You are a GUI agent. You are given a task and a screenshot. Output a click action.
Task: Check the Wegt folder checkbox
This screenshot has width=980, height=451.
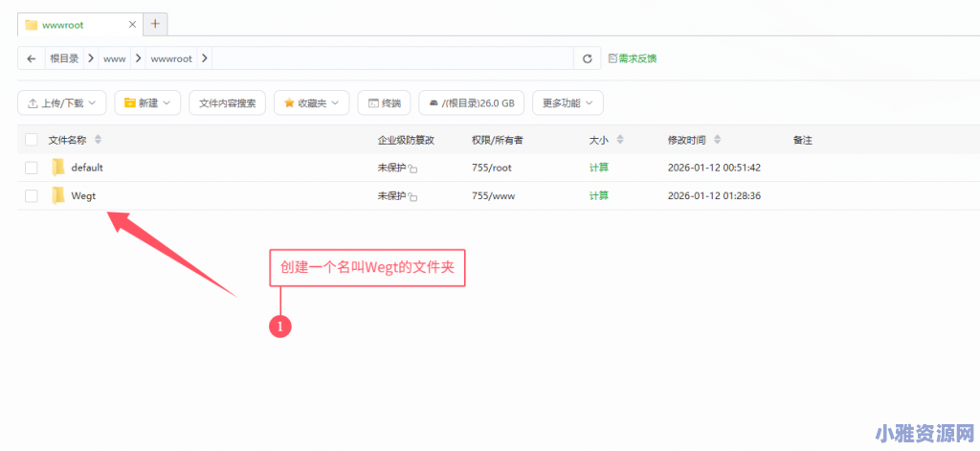[x=32, y=195]
